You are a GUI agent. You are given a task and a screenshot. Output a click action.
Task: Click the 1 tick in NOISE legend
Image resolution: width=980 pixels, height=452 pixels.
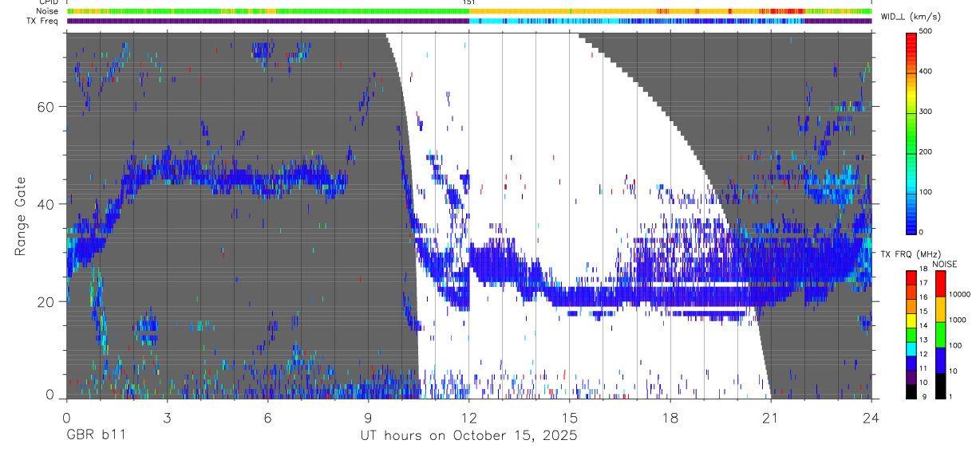pos(950,396)
